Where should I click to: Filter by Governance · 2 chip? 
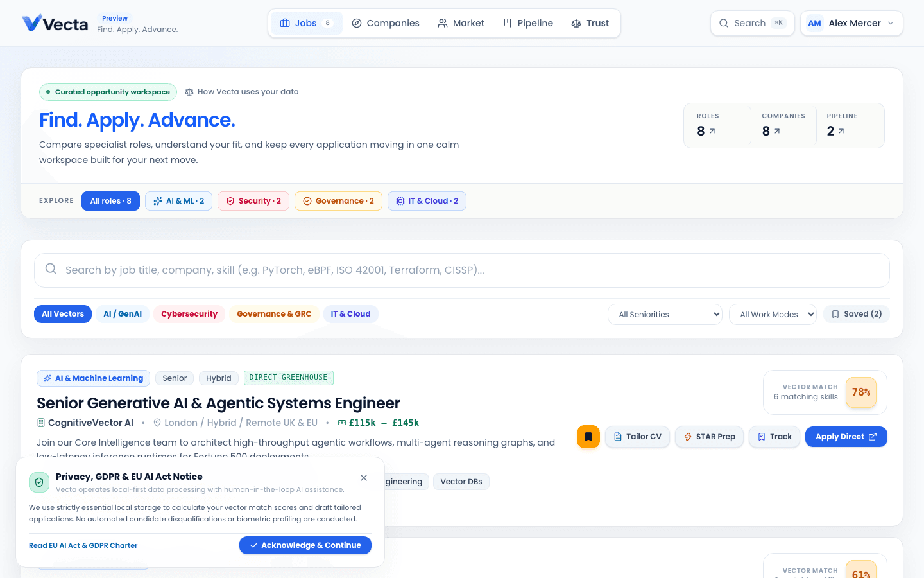point(338,201)
